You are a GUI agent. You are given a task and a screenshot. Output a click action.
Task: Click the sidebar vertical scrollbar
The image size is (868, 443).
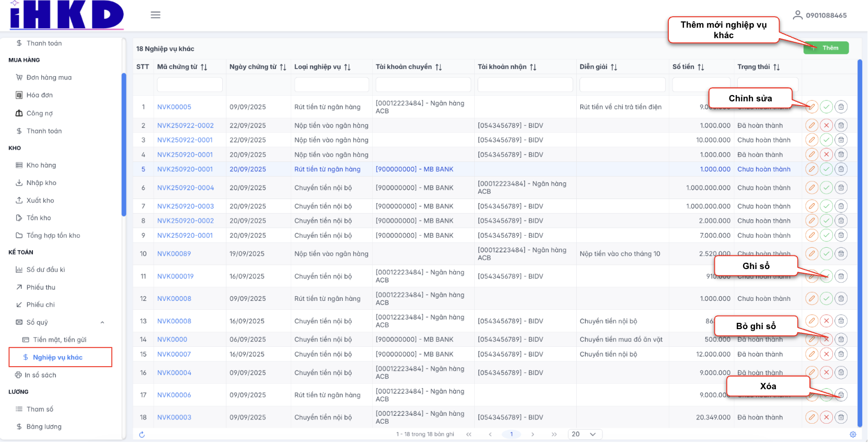point(124,144)
